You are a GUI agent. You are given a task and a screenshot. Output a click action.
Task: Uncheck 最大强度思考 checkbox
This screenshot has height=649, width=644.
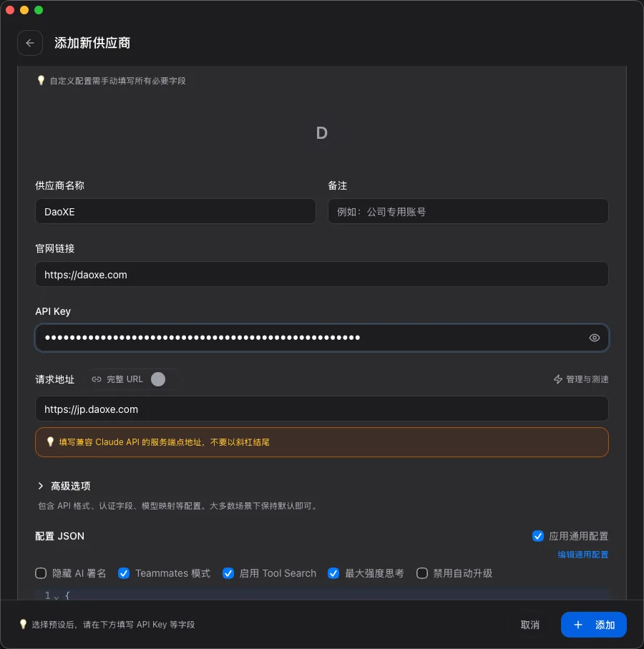click(x=333, y=573)
